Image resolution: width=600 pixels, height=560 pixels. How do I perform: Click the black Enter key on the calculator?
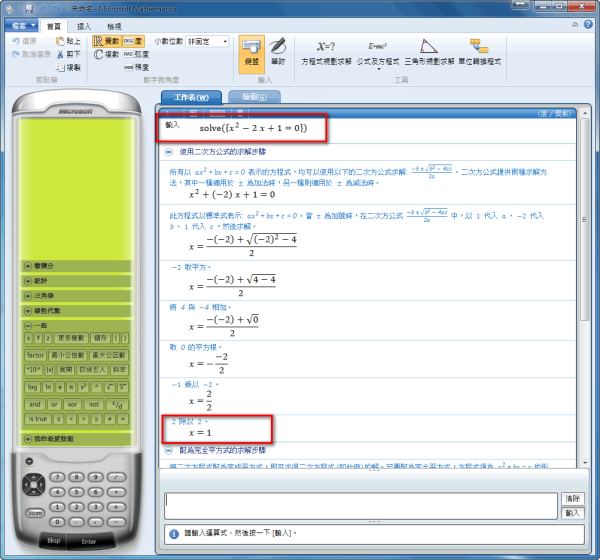click(x=89, y=541)
